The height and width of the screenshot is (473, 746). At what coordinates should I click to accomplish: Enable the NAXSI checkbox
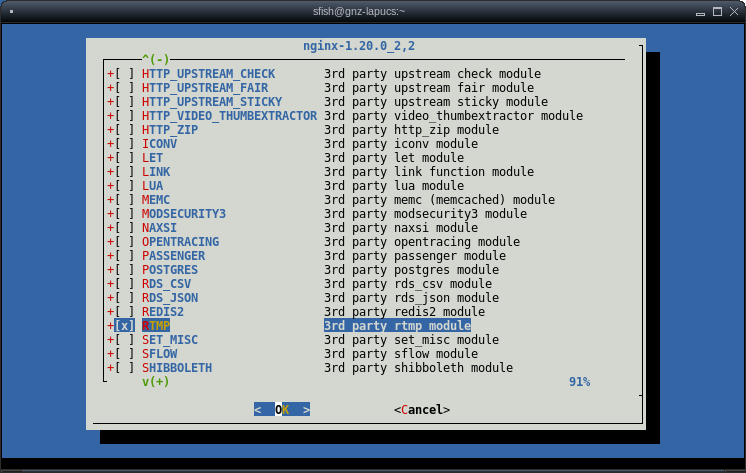(124, 228)
